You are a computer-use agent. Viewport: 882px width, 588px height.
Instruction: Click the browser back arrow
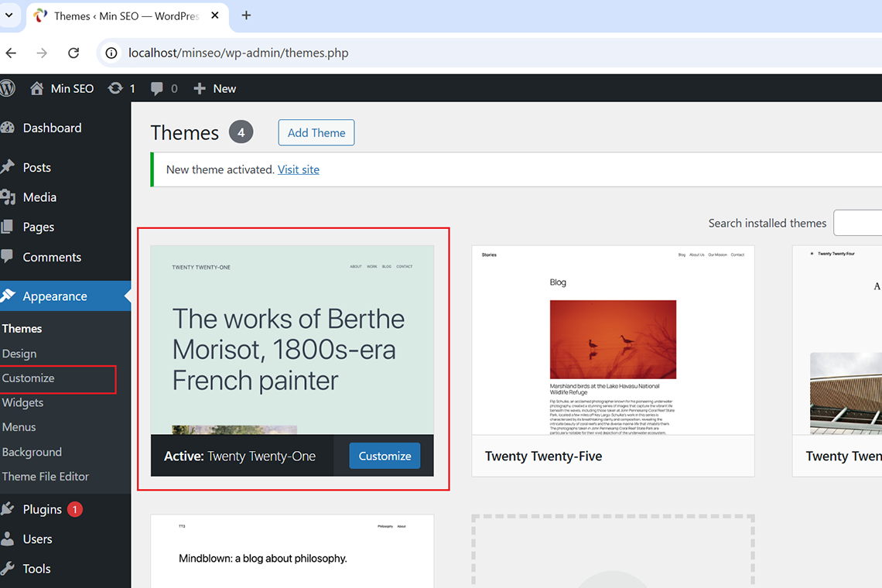[x=11, y=53]
